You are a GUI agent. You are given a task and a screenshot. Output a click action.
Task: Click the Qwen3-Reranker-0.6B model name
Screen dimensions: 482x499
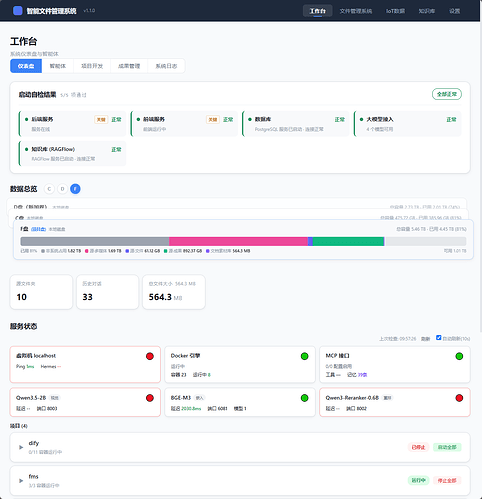coord(352,398)
